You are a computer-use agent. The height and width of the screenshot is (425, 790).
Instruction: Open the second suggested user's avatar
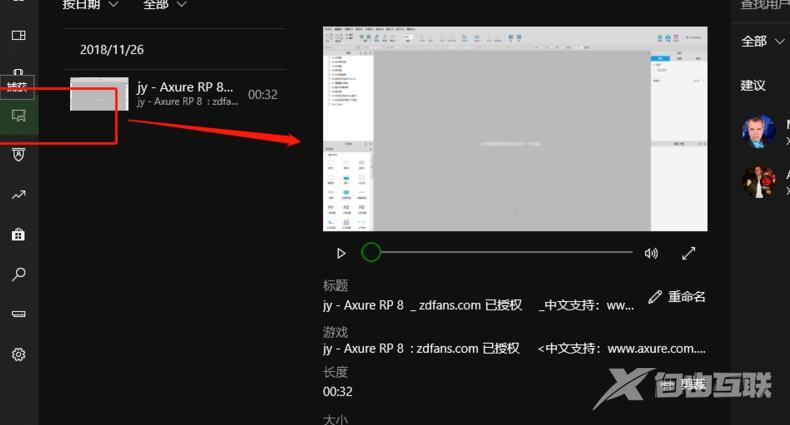click(x=759, y=181)
